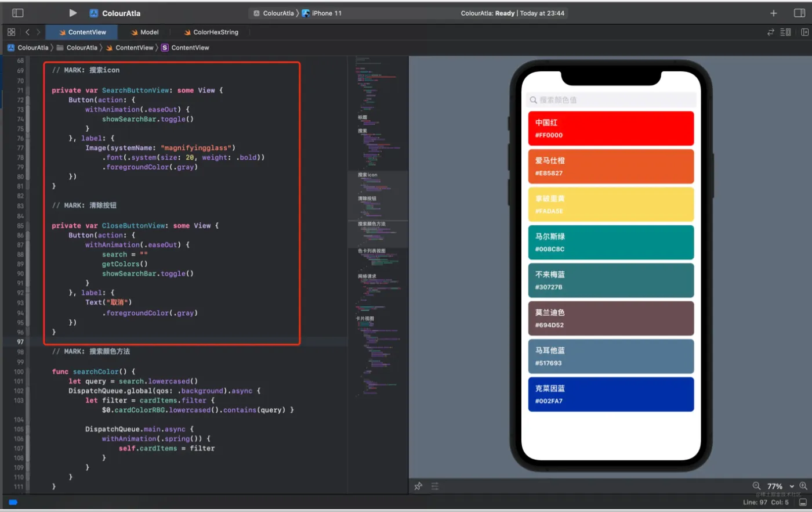Open related items grid menu

pyautogui.click(x=11, y=32)
